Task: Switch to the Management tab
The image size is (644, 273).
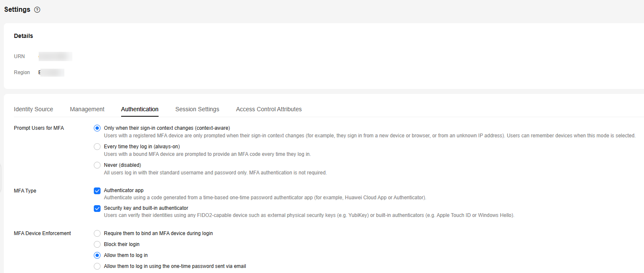Action: (87, 109)
